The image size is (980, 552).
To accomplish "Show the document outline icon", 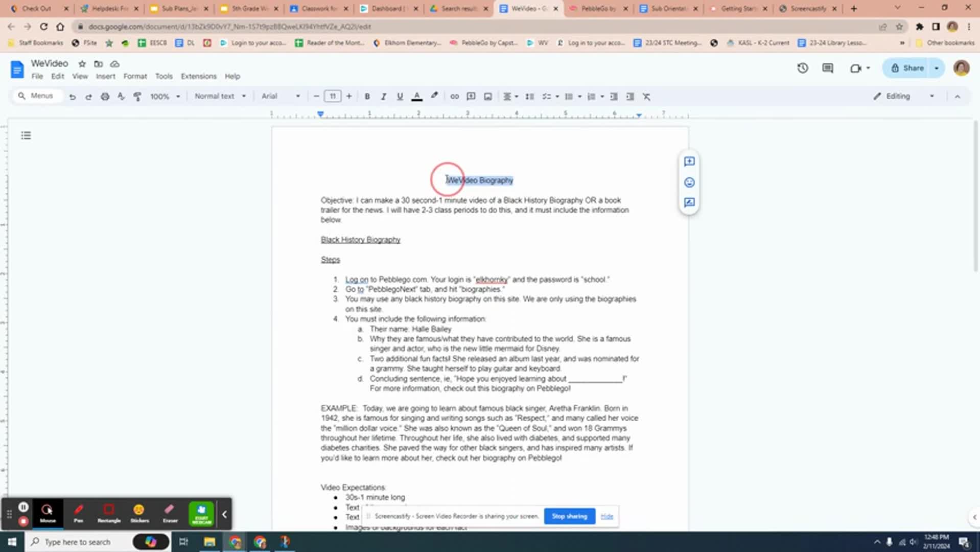I will [x=26, y=135].
